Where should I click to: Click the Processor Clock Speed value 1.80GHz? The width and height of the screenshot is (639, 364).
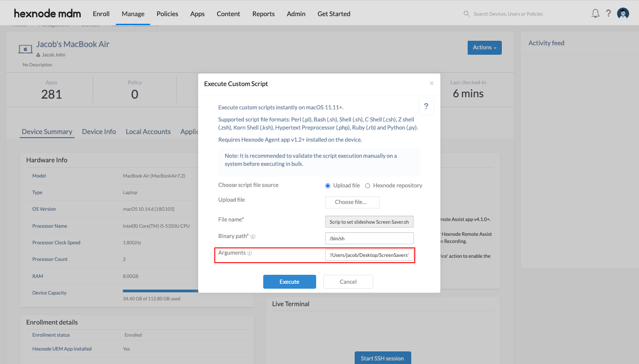point(132,243)
